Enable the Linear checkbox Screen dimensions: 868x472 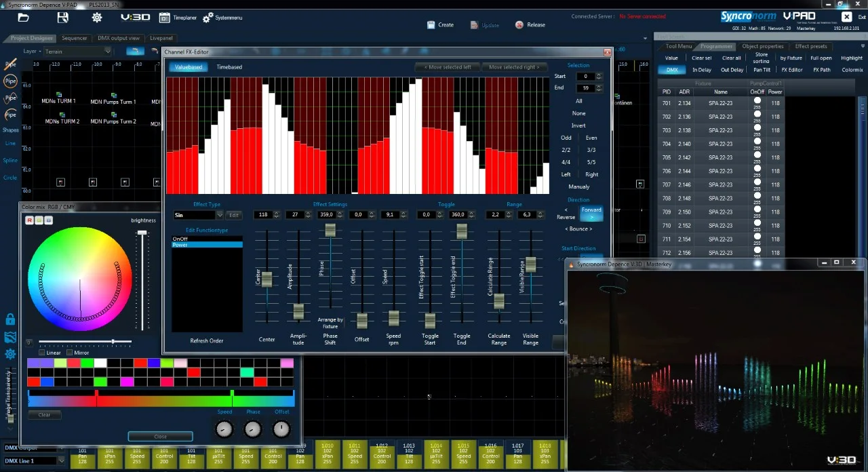click(x=42, y=353)
